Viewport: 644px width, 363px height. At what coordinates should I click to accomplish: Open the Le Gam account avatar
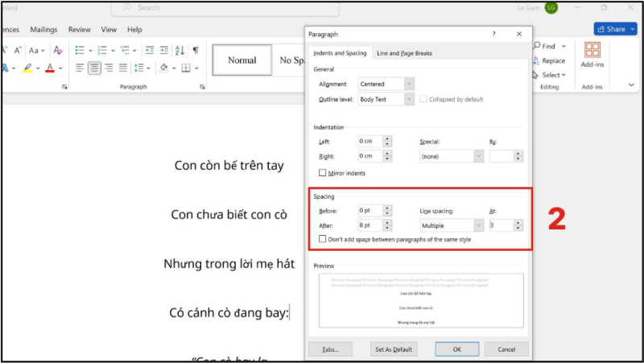[x=551, y=7]
